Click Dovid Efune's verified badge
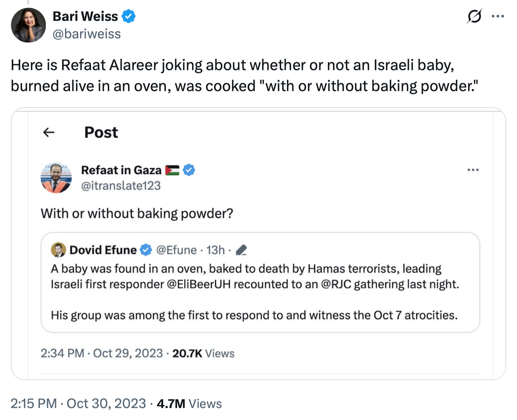The width and height of the screenshot is (517, 420). [146, 250]
